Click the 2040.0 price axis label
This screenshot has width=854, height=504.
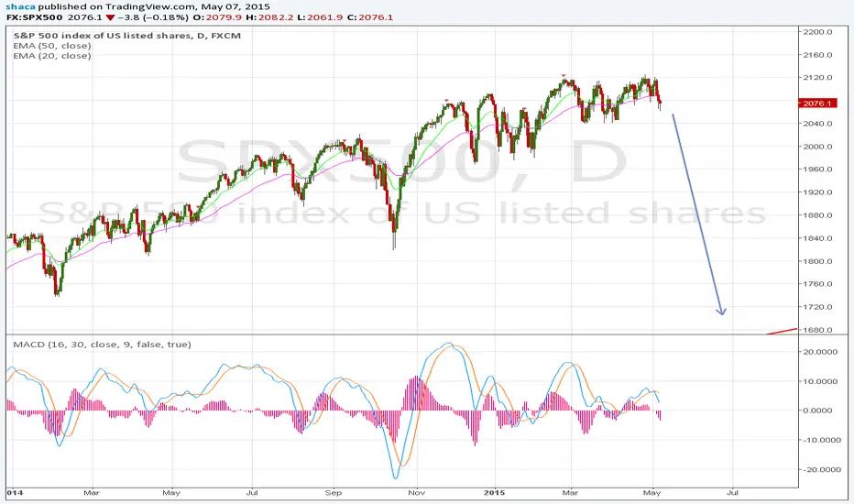pos(817,123)
